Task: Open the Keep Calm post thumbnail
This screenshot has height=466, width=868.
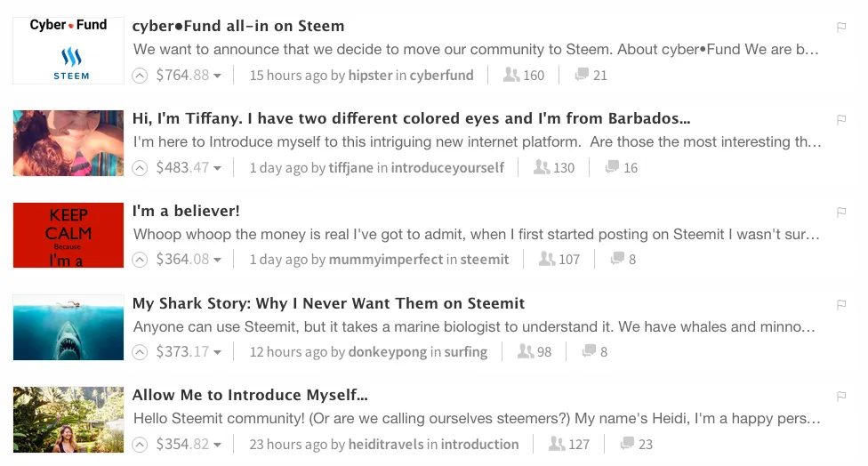Action: (x=68, y=235)
